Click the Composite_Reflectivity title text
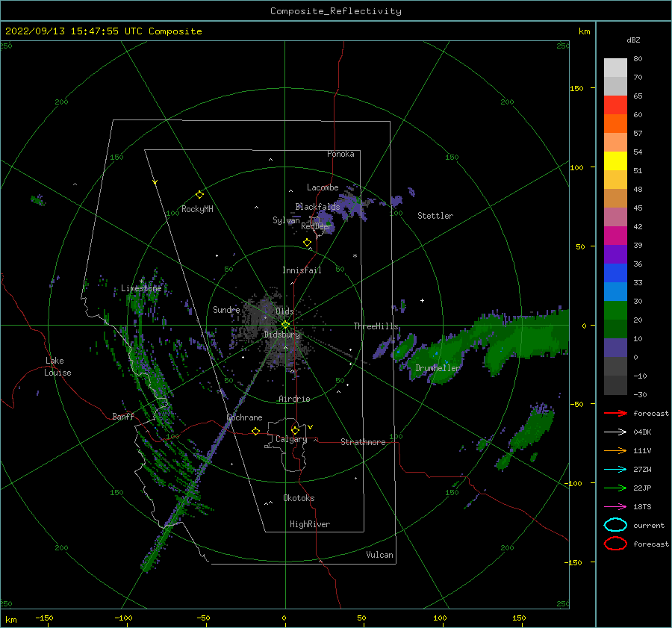This screenshot has height=628, width=672. [336, 11]
